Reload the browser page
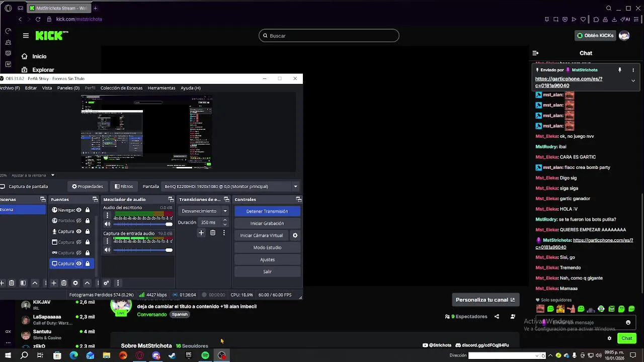 38,19
